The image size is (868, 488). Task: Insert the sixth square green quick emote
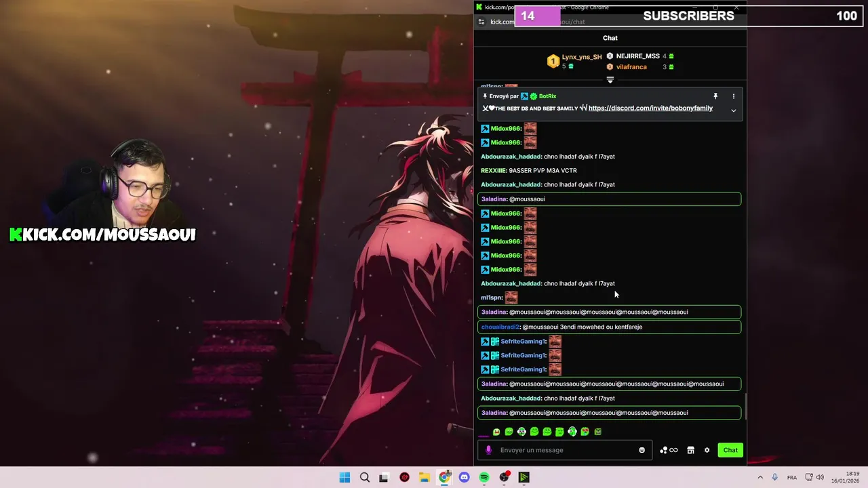[x=559, y=432]
